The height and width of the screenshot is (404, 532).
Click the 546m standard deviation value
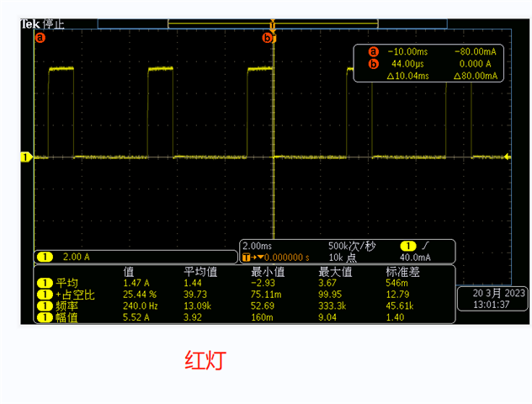click(397, 283)
